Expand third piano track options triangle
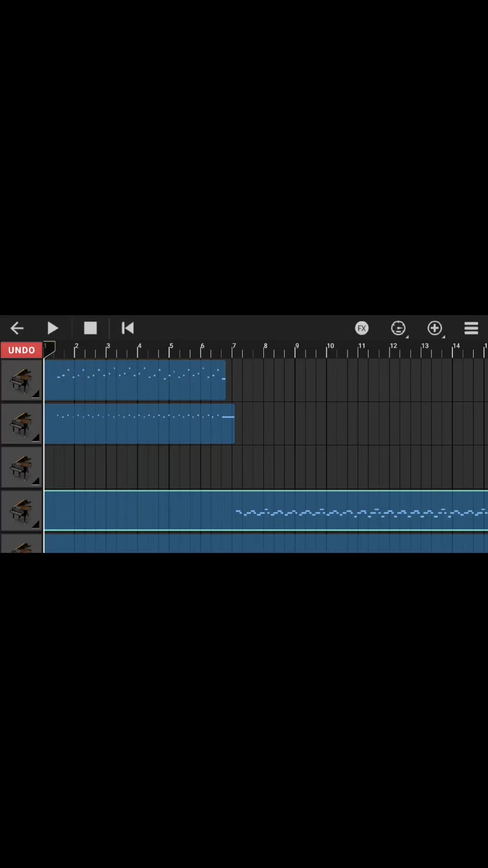 pos(36,481)
